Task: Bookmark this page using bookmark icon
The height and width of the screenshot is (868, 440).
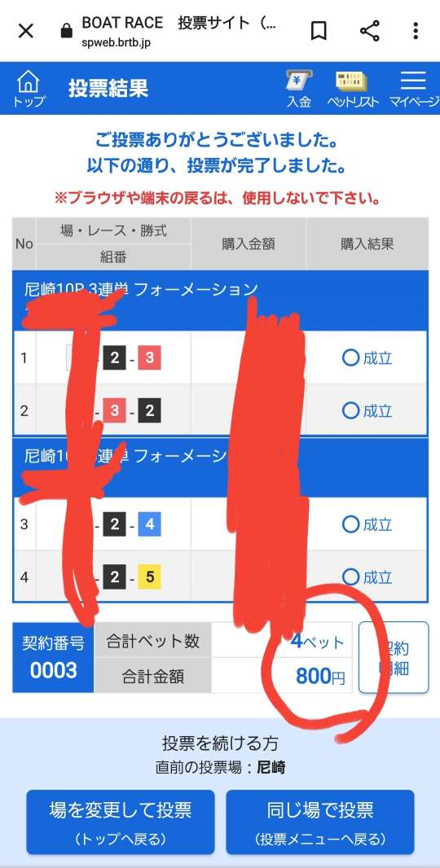Action: click(318, 31)
